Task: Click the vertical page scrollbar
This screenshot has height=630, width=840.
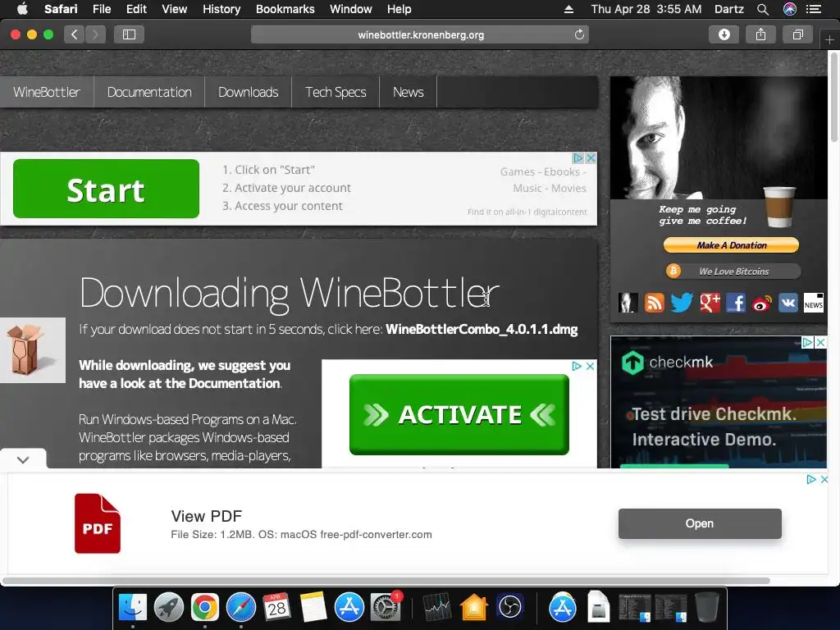Action: (833, 97)
